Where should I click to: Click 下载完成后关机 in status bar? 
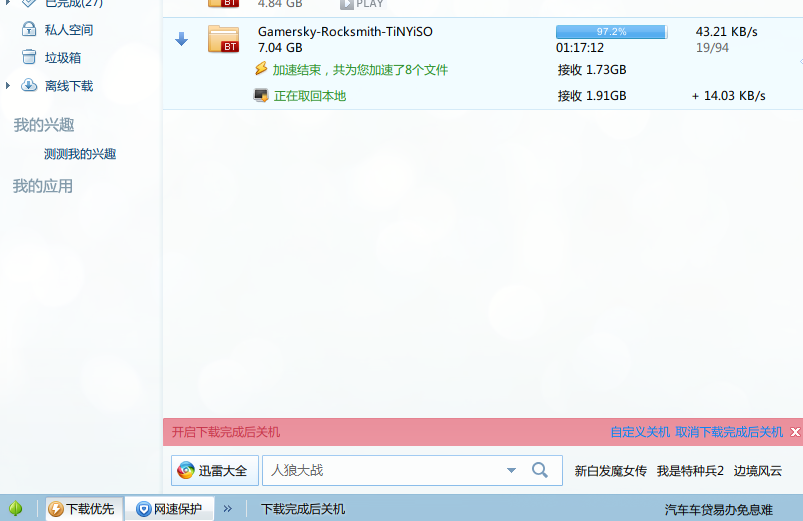pos(303,509)
